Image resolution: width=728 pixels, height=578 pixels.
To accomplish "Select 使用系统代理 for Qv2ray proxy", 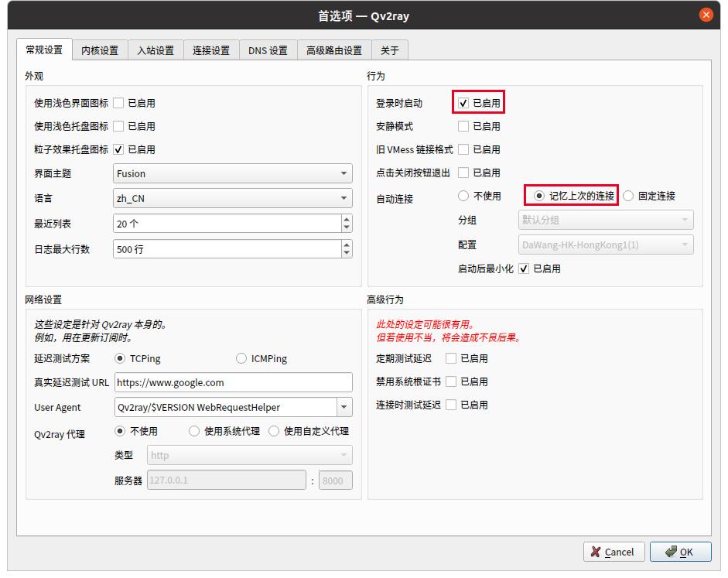I will (x=193, y=432).
